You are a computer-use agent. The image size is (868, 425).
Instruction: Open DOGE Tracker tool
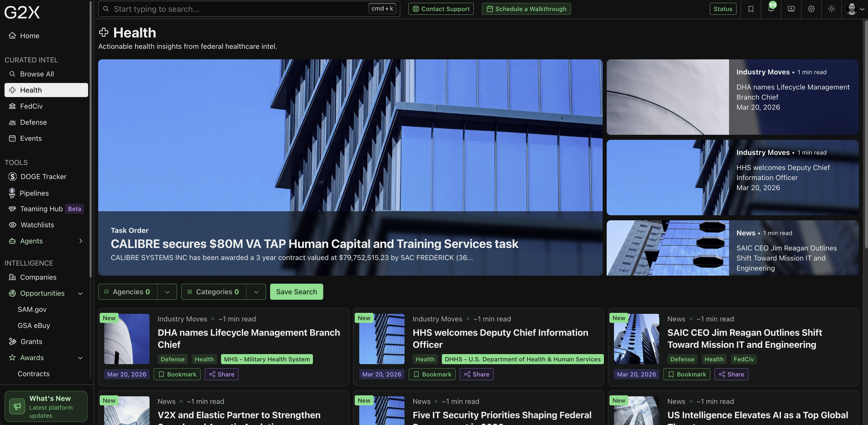pyautogui.click(x=46, y=177)
